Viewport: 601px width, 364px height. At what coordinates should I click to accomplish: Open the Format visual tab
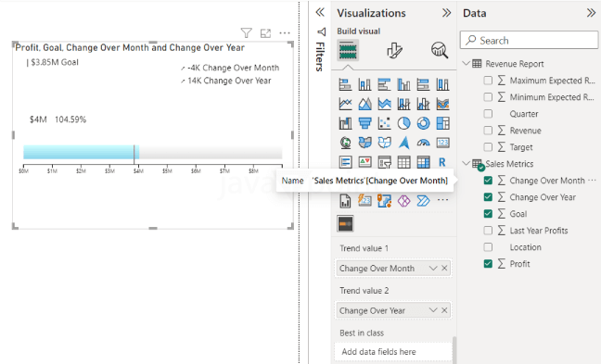click(x=394, y=50)
